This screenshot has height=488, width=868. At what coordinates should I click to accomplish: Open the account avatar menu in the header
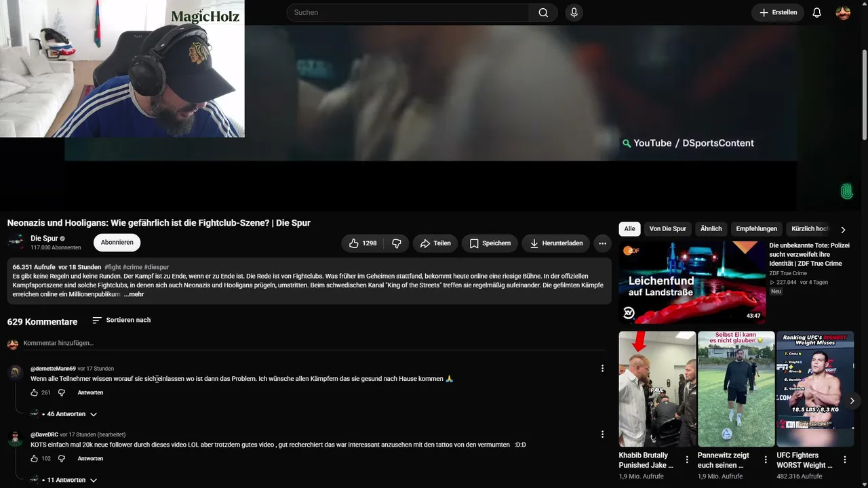(843, 12)
